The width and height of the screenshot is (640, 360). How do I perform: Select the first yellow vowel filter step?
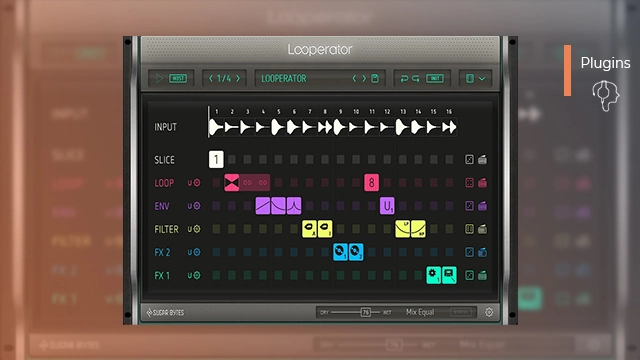pyautogui.click(x=309, y=229)
